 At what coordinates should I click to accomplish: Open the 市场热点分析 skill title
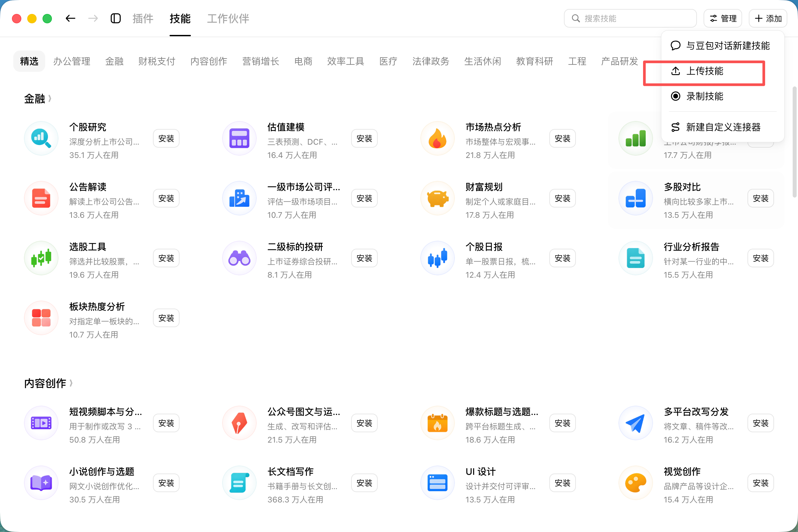tap(493, 127)
